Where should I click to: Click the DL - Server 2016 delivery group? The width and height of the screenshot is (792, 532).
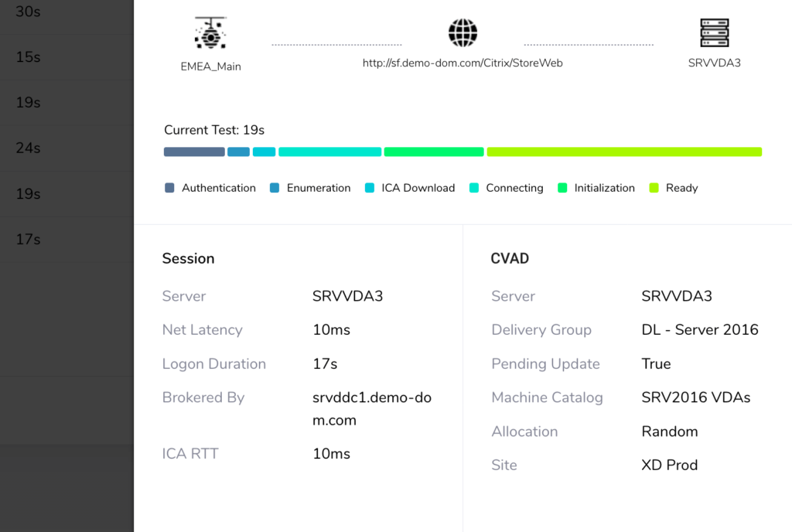[x=700, y=330]
